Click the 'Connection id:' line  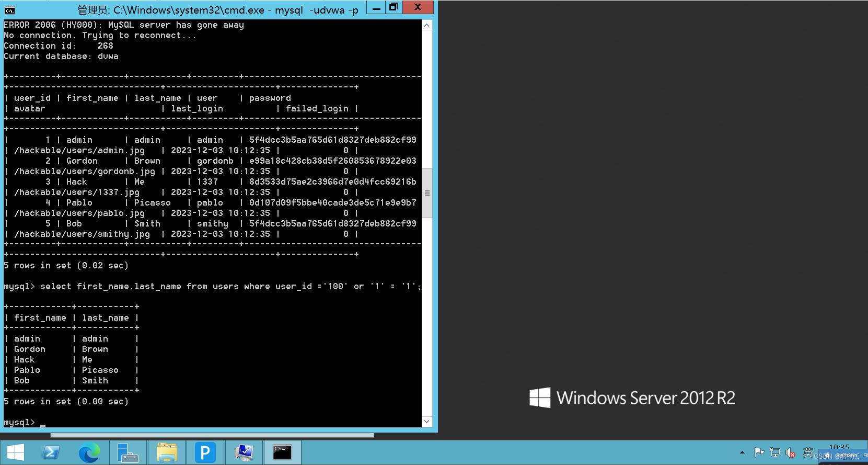(59, 46)
